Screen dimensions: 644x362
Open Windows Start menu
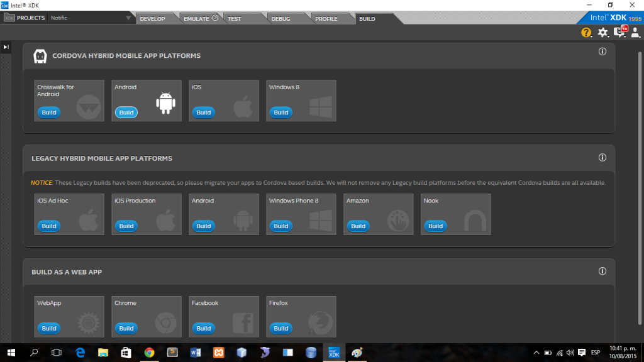11,353
